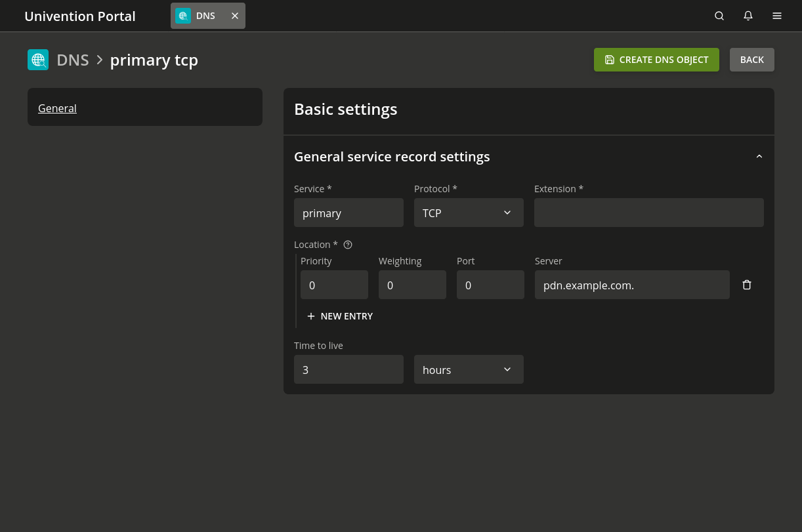
Task: Open the hamburger menu
Action: click(x=777, y=16)
